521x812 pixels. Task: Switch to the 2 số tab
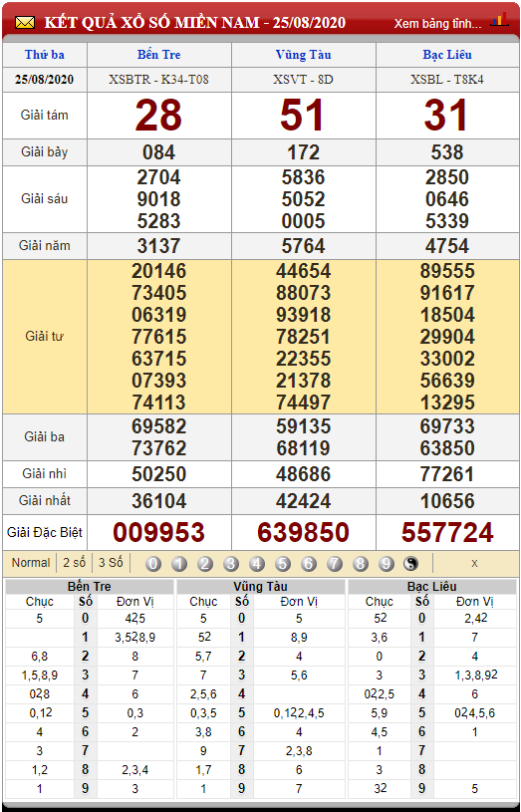pyautogui.click(x=75, y=563)
